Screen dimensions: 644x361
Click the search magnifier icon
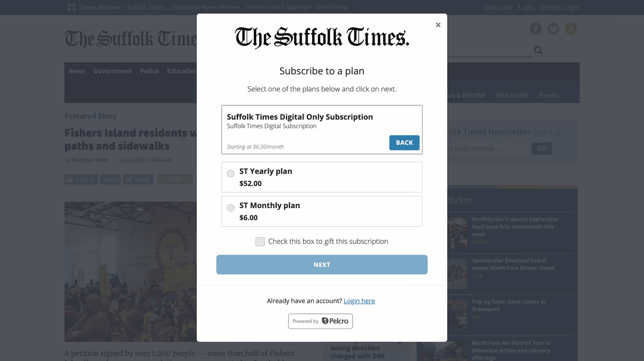(x=538, y=50)
